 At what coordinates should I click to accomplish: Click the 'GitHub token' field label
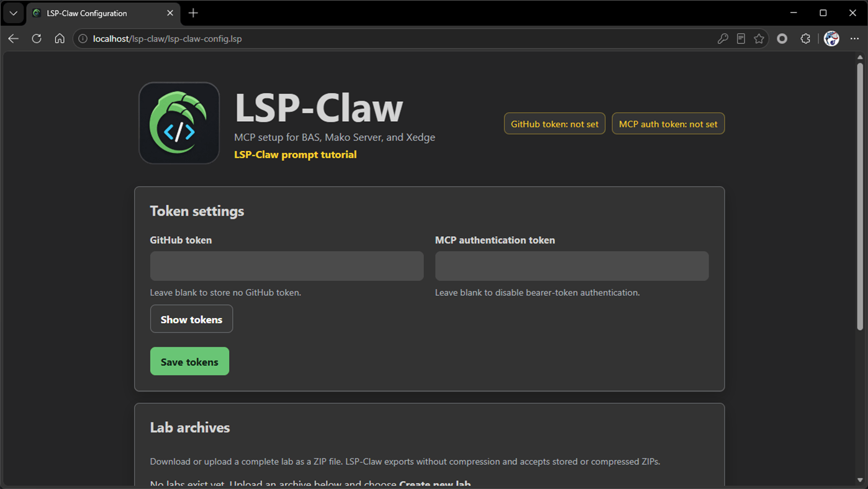point(181,240)
